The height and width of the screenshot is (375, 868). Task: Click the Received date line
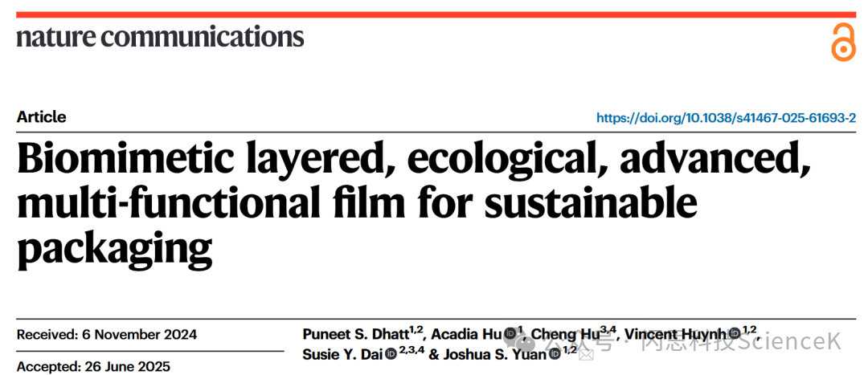[107, 335]
